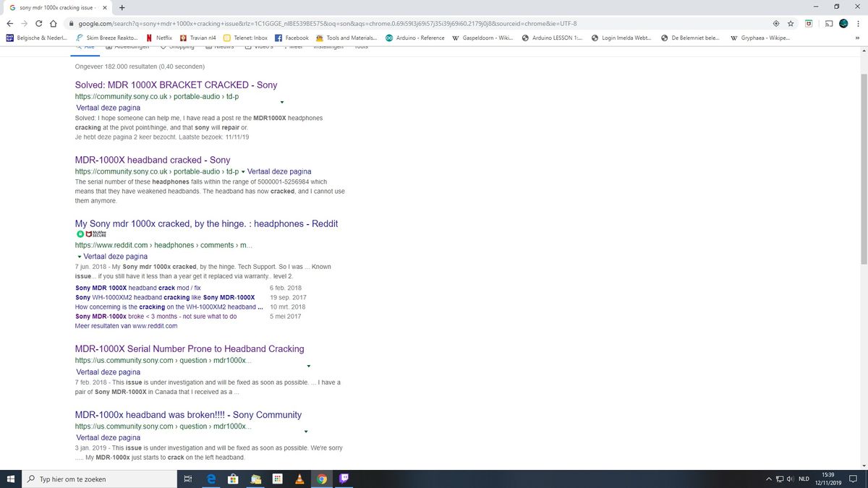Viewport: 868px width, 488px height.
Task: Open the Arduino LESSON 1 bookmark
Action: [x=553, y=38]
